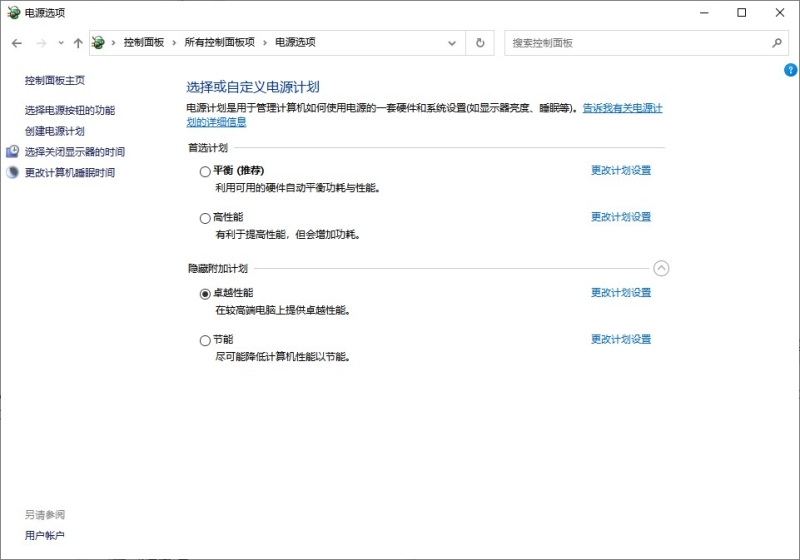Open 用户帐户 link
This screenshot has height=560, width=800.
click(44, 536)
